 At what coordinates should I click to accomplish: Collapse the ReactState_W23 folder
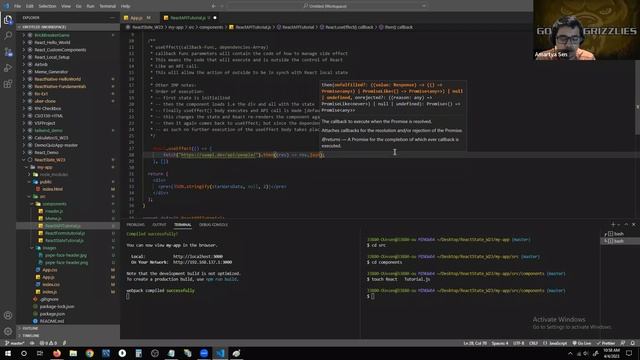click(68, 160)
